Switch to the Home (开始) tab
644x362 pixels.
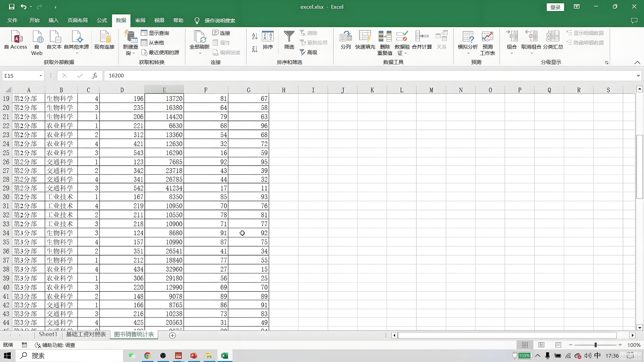pos(34,20)
